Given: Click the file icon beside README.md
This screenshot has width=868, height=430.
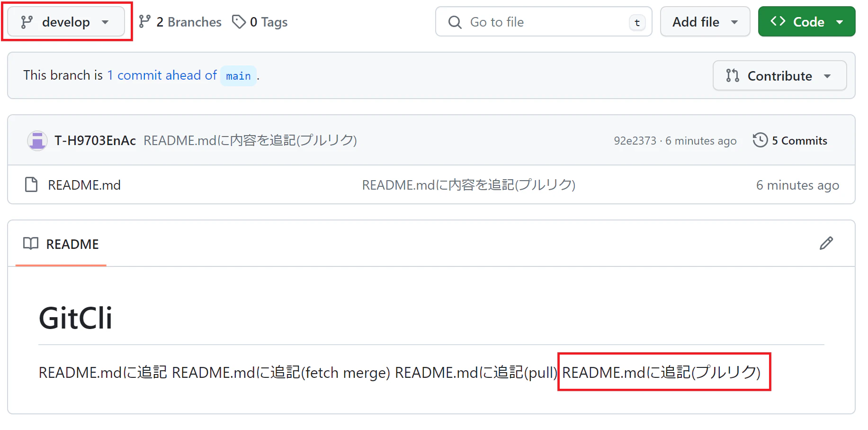Looking at the screenshot, I should [x=31, y=185].
